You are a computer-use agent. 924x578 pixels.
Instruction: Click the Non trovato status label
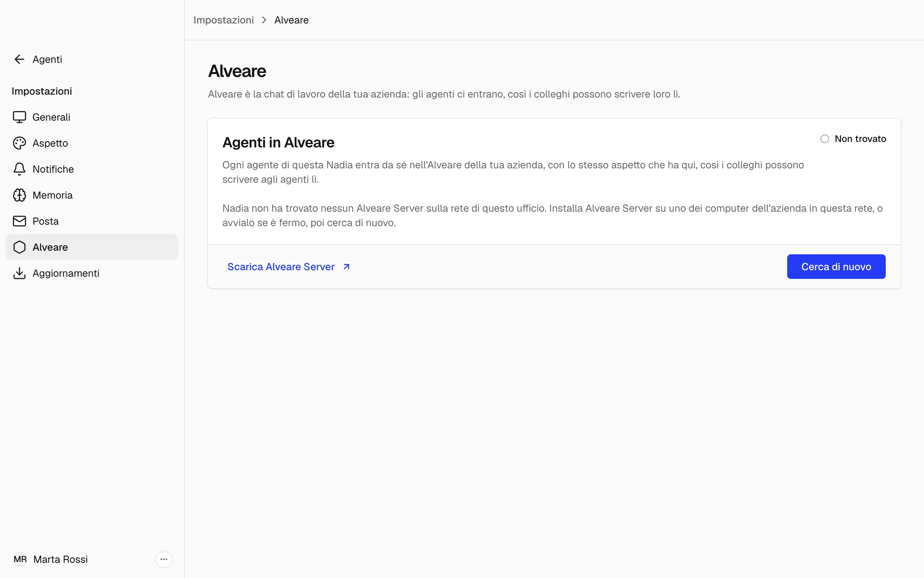860,139
